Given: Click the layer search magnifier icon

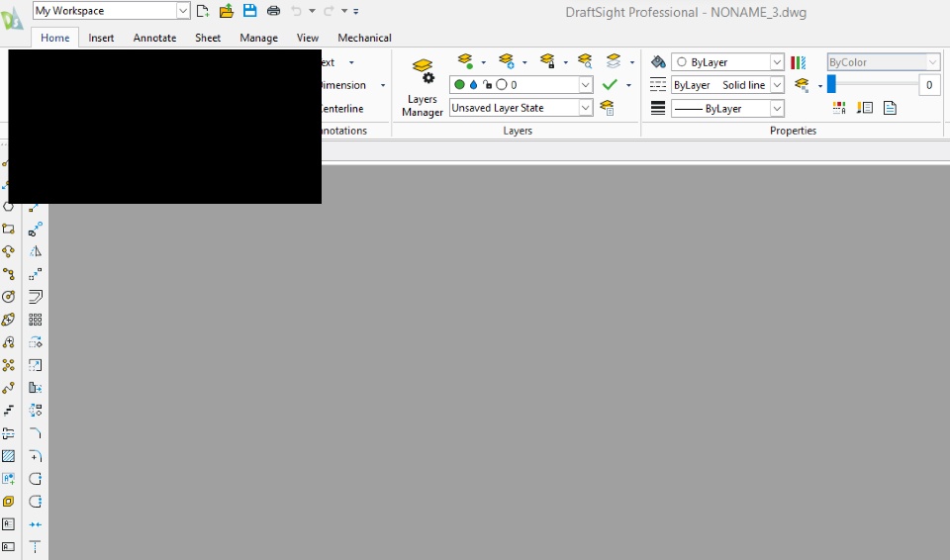Looking at the screenshot, I should pos(585,61).
